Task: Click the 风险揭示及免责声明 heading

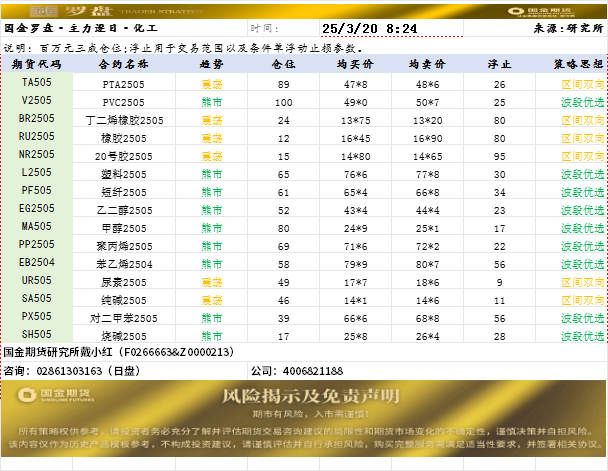Action: [x=310, y=396]
